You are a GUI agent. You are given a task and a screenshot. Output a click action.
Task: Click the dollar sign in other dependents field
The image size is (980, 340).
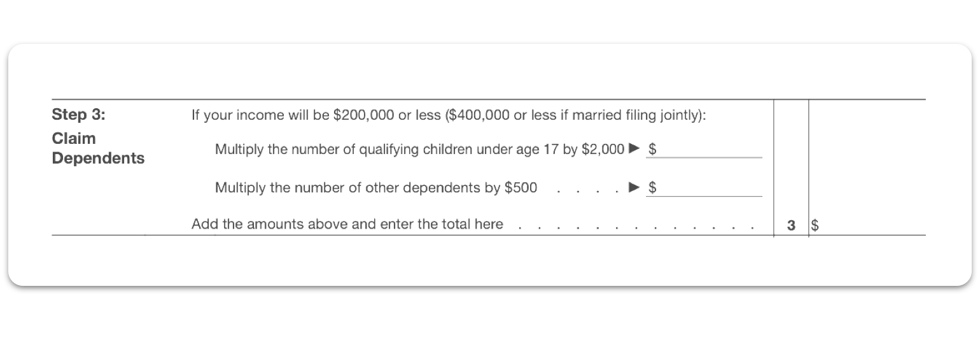652,188
